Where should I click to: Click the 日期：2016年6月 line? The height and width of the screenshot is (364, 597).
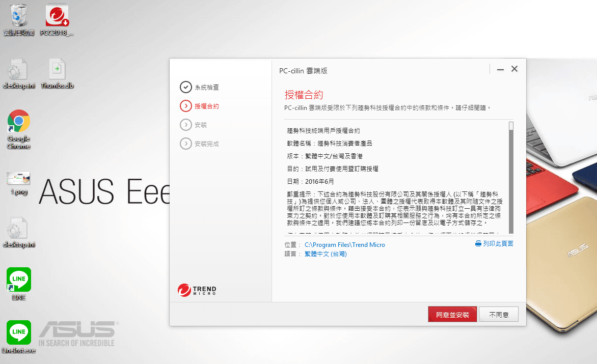(310, 181)
